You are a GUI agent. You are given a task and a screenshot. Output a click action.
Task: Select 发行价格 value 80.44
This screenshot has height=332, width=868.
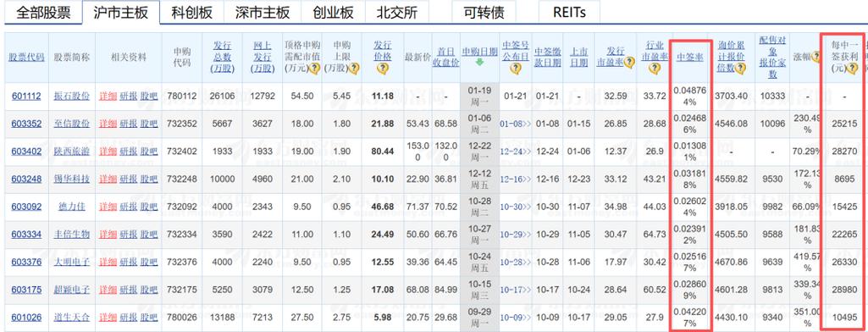coord(383,152)
